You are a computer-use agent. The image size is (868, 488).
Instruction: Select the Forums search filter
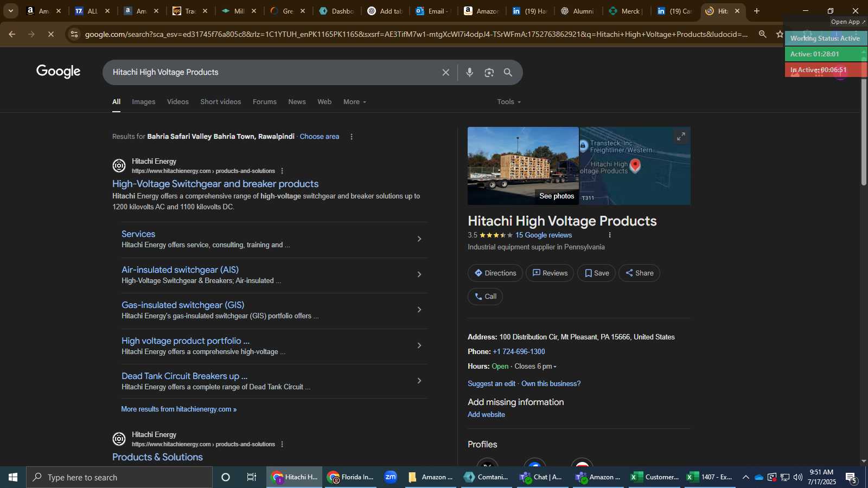265,102
